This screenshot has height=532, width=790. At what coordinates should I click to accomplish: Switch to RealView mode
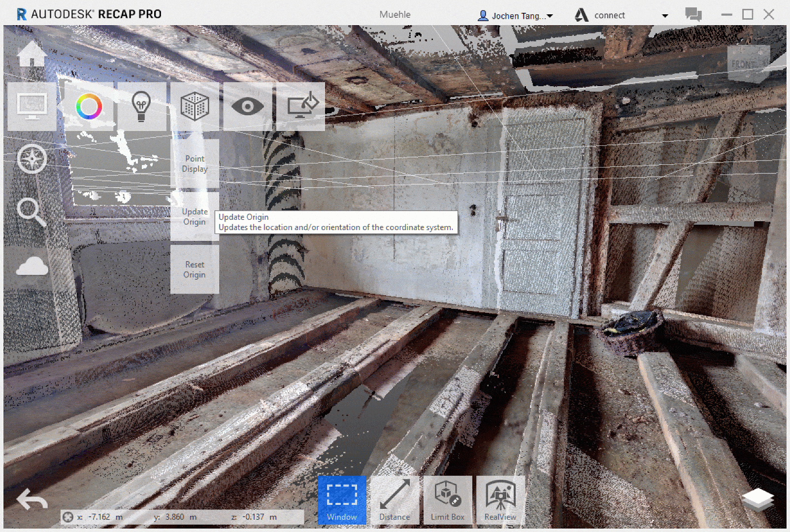501,500
